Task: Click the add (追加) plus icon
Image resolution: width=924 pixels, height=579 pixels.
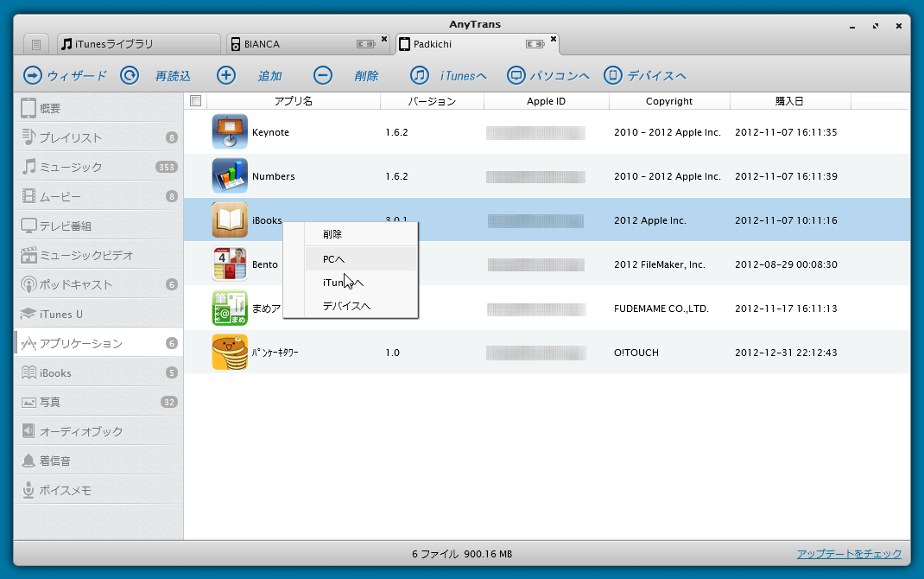Action: pos(226,75)
